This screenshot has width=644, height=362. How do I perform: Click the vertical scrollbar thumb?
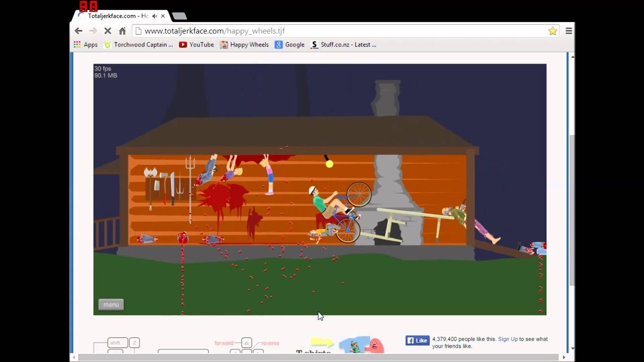(572, 211)
